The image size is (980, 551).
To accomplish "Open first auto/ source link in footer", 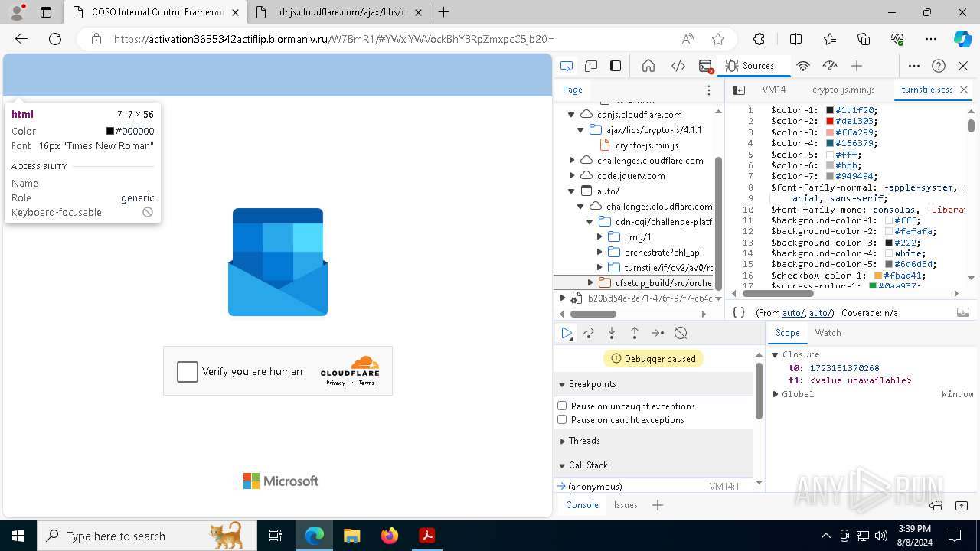I will pyautogui.click(x=793, y=313).
